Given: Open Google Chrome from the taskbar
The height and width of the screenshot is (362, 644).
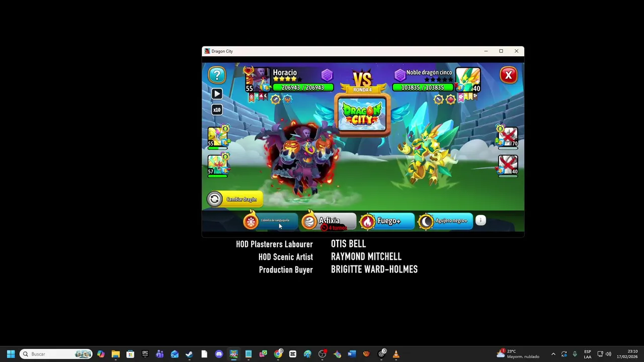Looking at the screenshot, I should pyautogui.click(x=278, y=354).
